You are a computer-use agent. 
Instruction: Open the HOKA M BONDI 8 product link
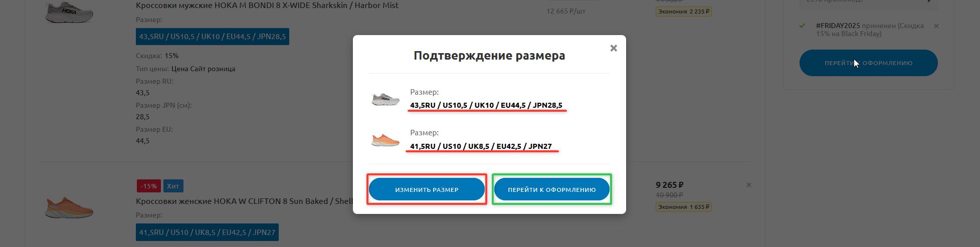[267, 6]
